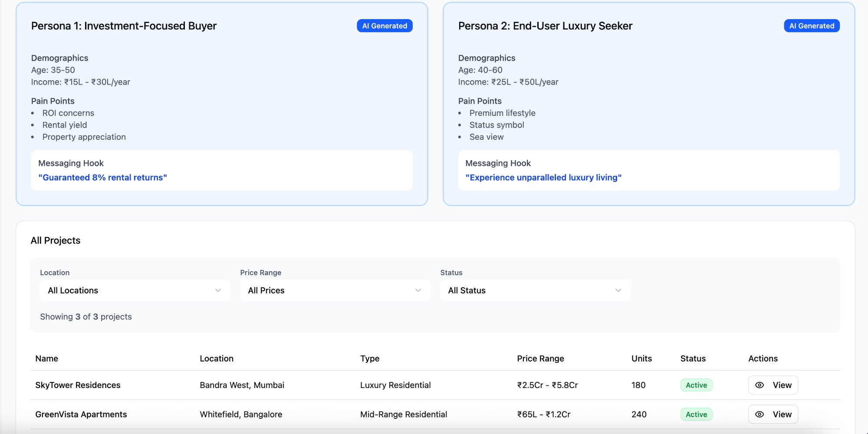Click ₹2.5Cr - ₹5.8Cr price cell
The image size is (868, 434).
point(547,385)
